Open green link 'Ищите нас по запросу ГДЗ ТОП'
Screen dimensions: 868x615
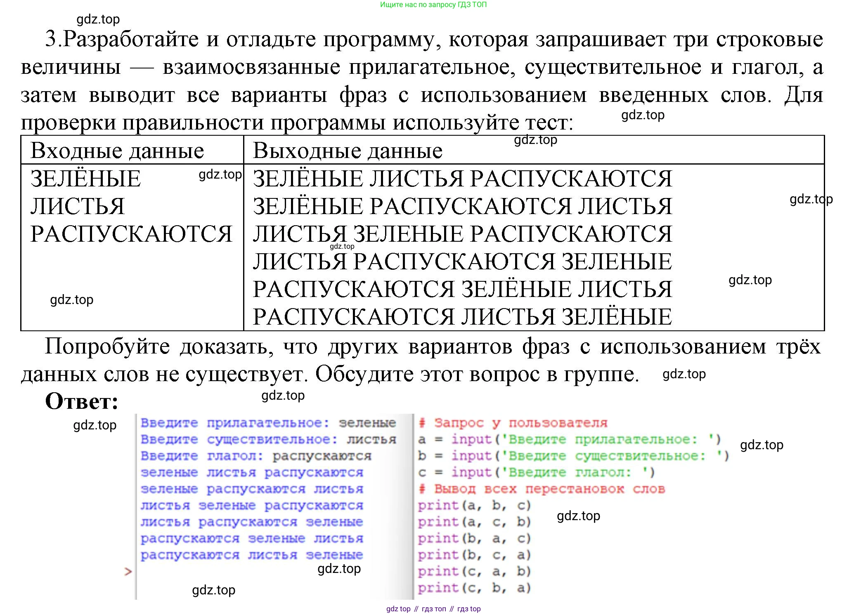(433, 5)
